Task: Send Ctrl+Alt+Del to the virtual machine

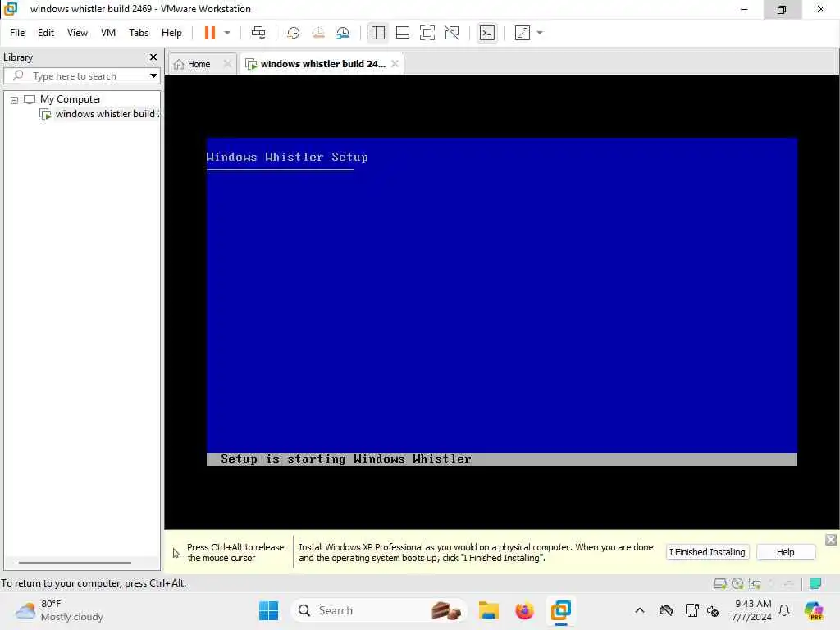Action: (x=258, y=33)
